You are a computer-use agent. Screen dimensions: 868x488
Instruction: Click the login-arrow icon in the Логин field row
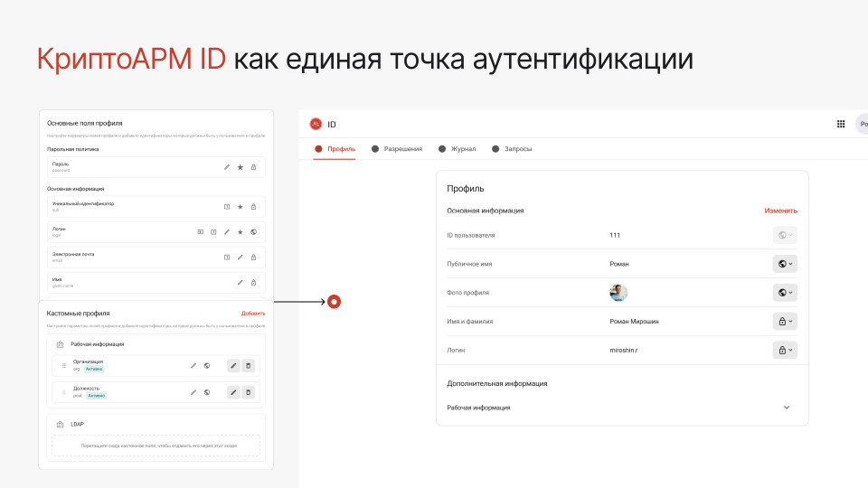(201, 232)
